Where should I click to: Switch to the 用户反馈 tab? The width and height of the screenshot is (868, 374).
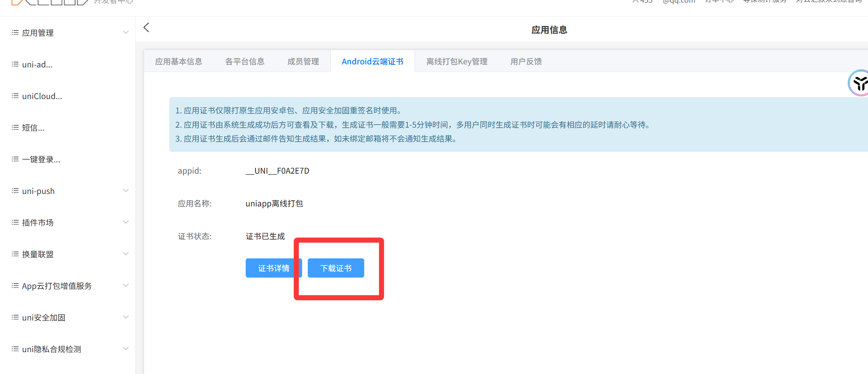tap(526, 61)
